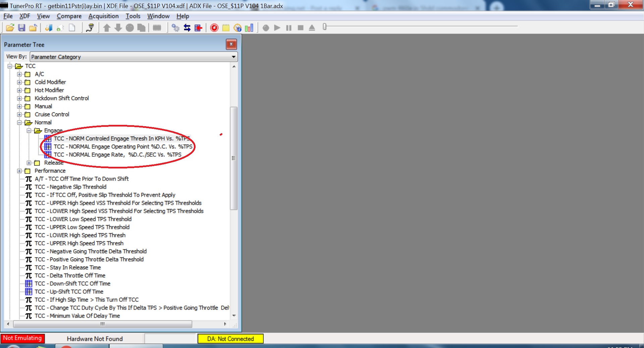Select TCC NORMAL Engage Rate table
Image resolution: width=644 pixels, height=348 pixels.
click(x=117, y=155)
